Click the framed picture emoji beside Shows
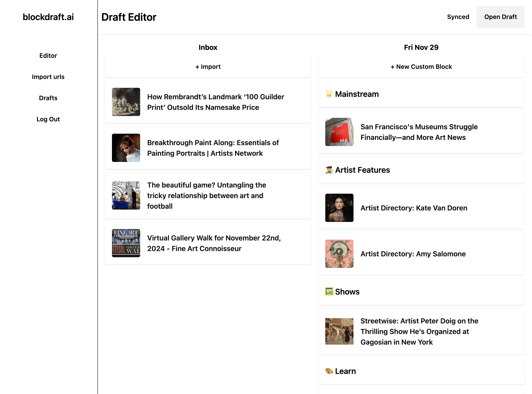 point(329,292)
